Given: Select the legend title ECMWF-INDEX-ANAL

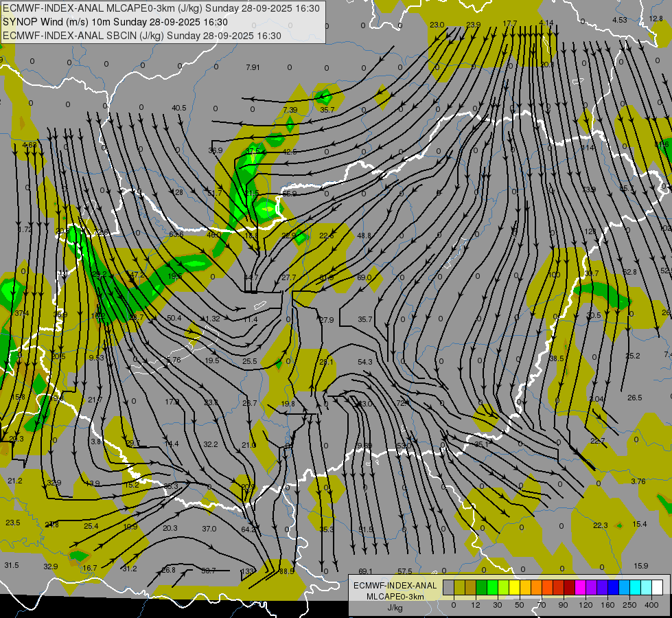Looking at the screenshot, I should click(395, 585).
